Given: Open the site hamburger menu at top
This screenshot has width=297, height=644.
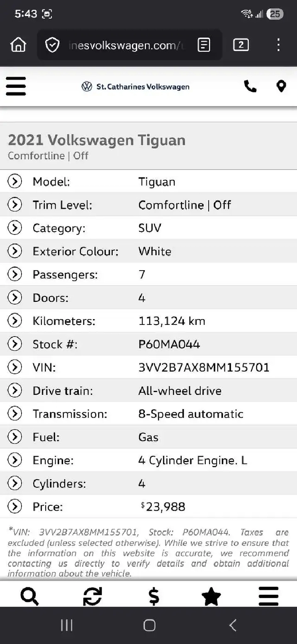Looking at the screenshot, I should [x=16, y=86].
